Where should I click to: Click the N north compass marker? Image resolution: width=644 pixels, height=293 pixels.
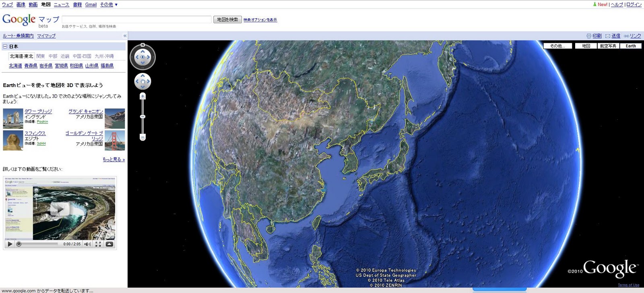click(142, 45)
